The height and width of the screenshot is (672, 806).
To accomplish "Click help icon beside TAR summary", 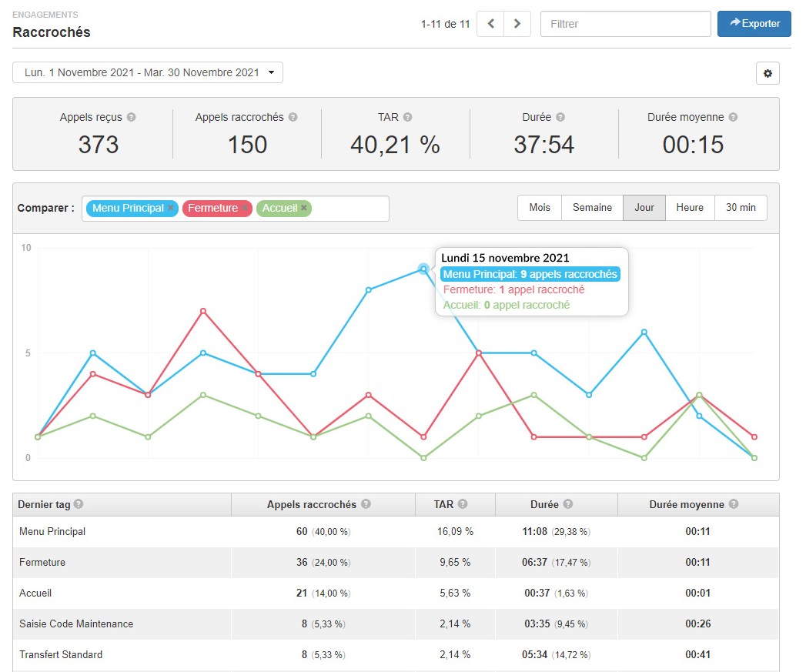I will (x=407, y=118).
